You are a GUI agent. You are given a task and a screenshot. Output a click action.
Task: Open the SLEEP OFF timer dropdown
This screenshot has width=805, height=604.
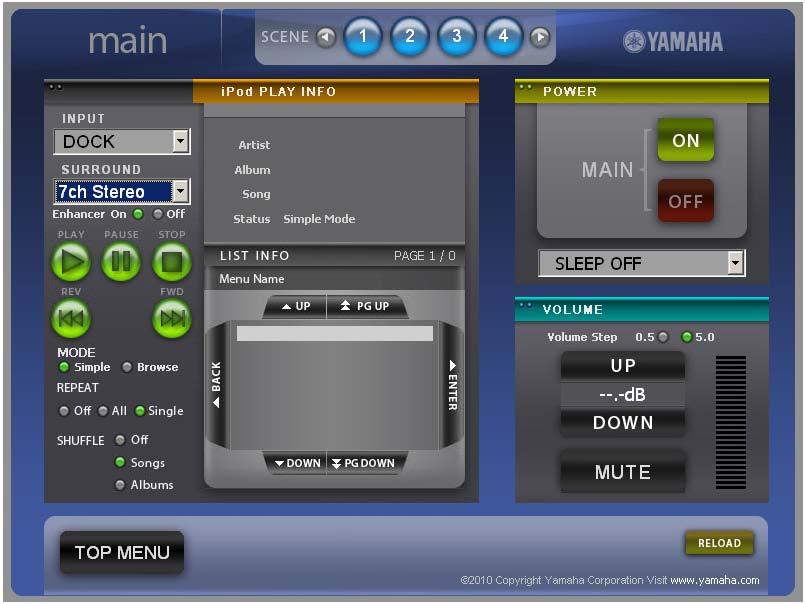pos(641,263)
